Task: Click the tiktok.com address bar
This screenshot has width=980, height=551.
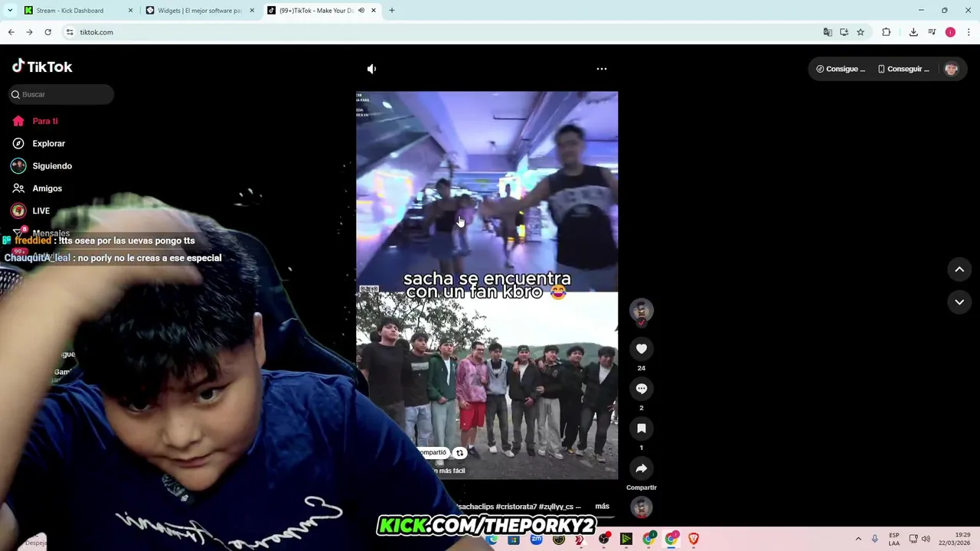Action: click(x=444, y=32)
